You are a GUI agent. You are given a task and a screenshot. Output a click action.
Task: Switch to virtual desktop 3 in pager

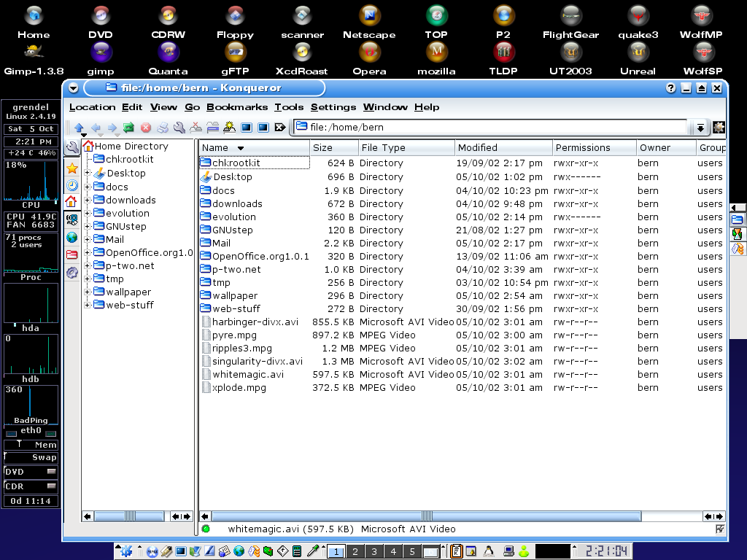[373, 551]
